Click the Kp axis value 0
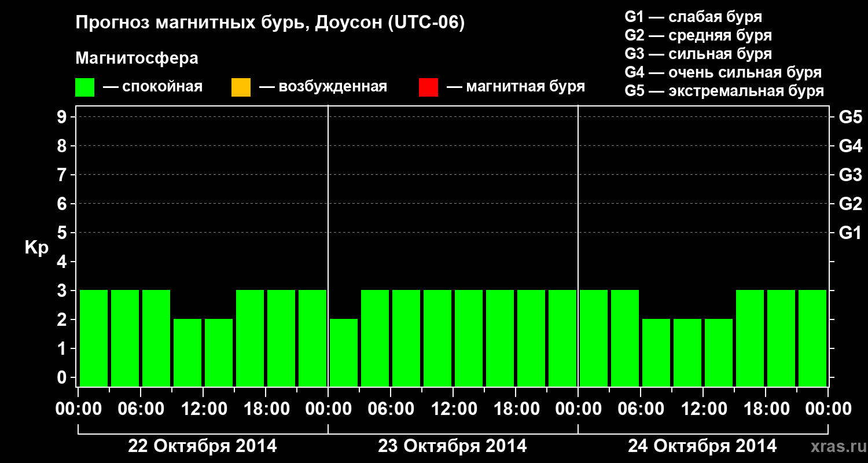Image resolution: width=868 pixels, height=463 pixels. point(63,377)
